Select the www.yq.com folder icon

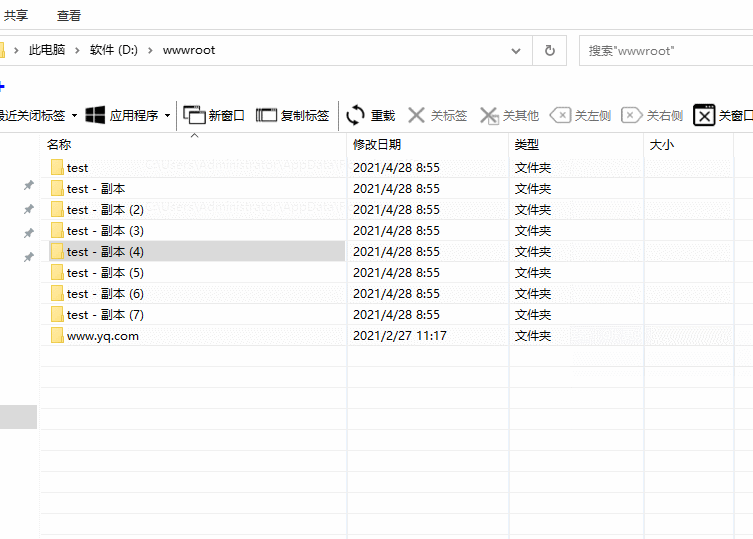coord(57,335)
